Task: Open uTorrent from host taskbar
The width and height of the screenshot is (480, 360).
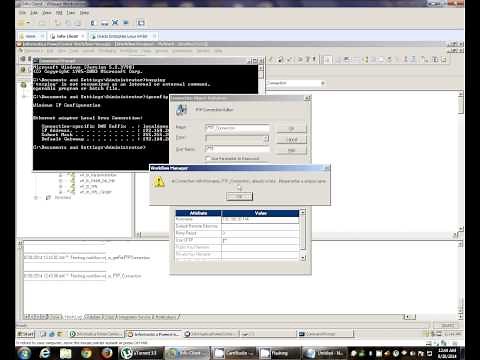Action: 141,353
